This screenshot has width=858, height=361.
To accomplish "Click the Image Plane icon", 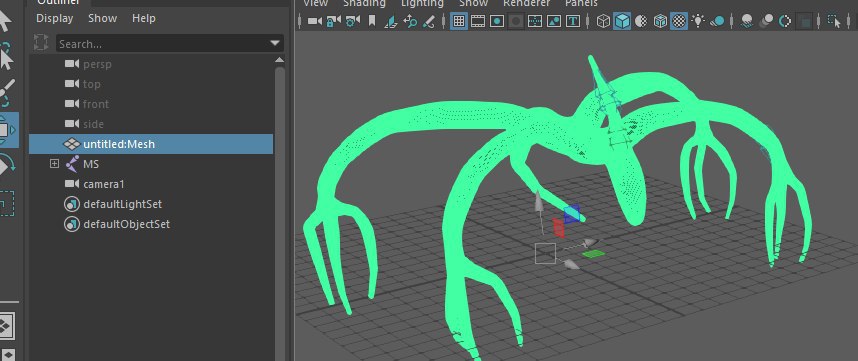I will [391, 21].
